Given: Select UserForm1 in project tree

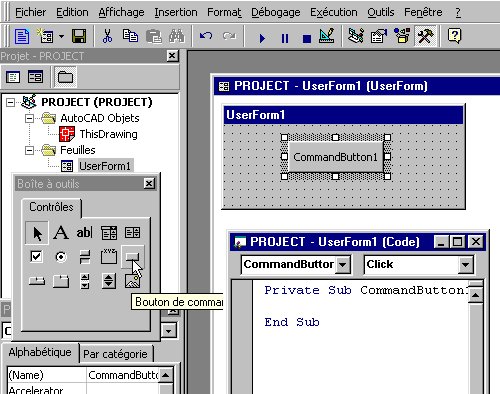Looking at the screenshot, I should click(x=105, y=166).
